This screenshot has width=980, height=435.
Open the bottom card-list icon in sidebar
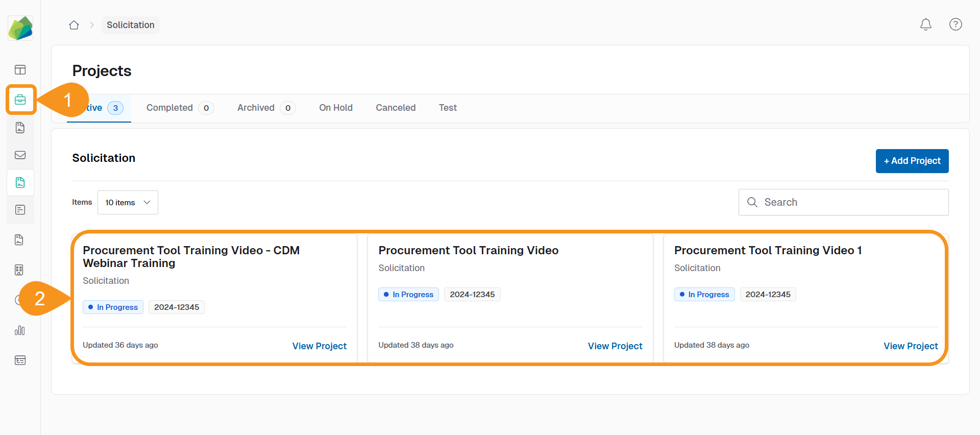pyautogui.click(x=20, y=360)
